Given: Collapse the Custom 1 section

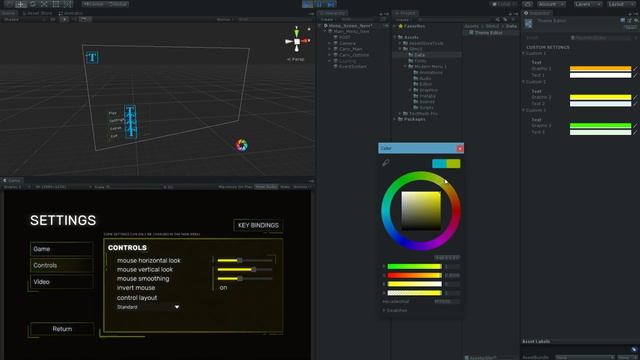Looking at the screenshot, I should click(x=524, y=53).
